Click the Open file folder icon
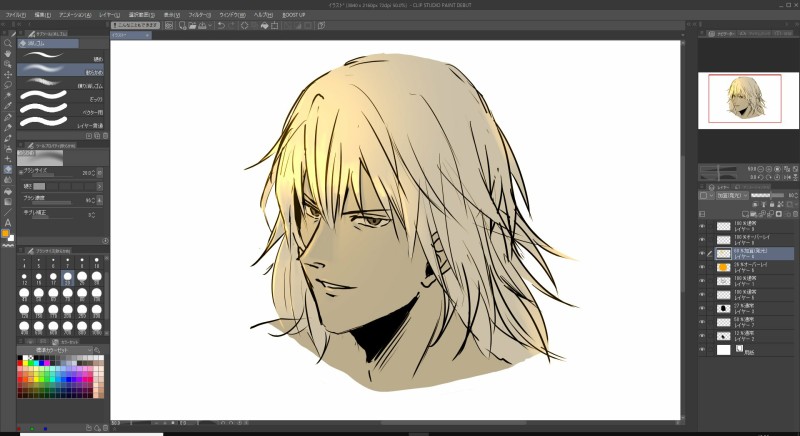Image resolution: width=800 pixels, height=436 pixels. pos(192,25)
